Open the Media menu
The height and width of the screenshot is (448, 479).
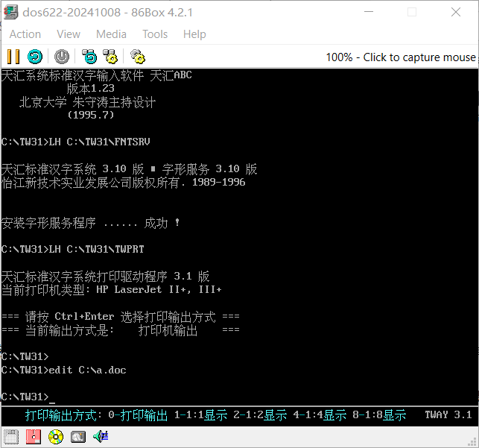pyautogui.click(x=111, y=34)
